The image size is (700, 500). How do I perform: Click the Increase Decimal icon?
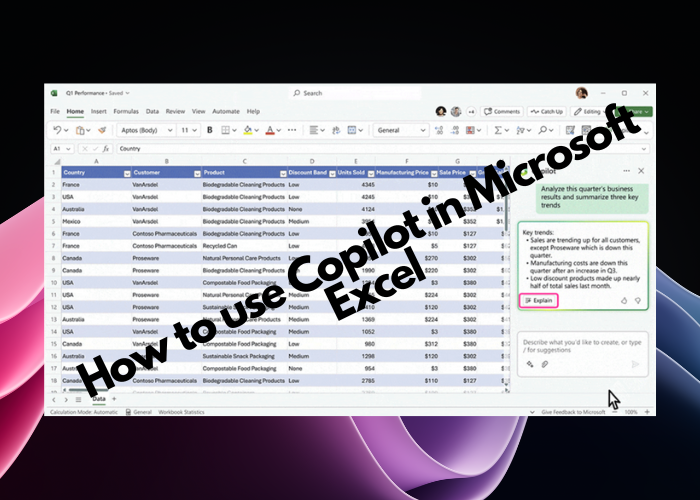click(439, 130)
